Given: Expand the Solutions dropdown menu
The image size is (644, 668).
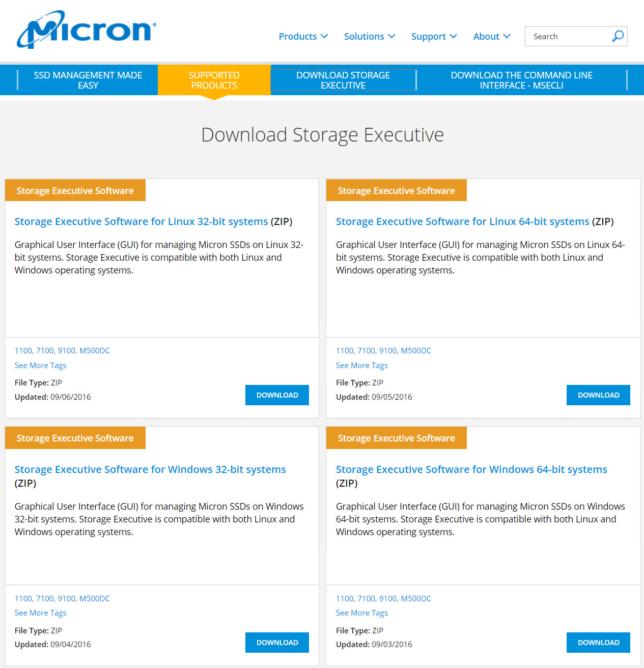Looking at the screenshot, I should point(370,36).
